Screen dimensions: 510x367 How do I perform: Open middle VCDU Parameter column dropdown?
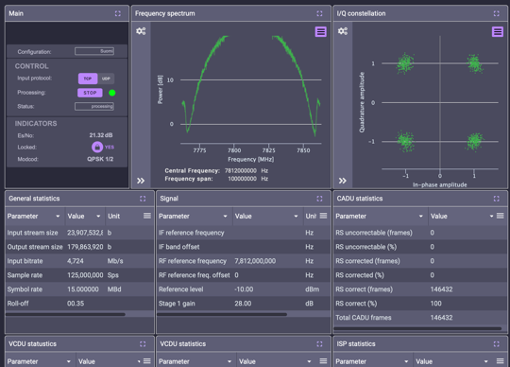click(230, 361)
